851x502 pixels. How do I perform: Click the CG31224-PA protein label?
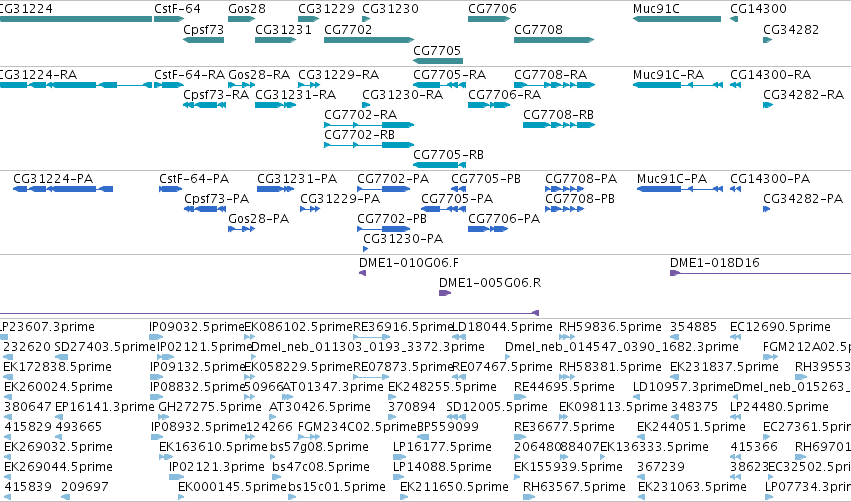[53, 179]
